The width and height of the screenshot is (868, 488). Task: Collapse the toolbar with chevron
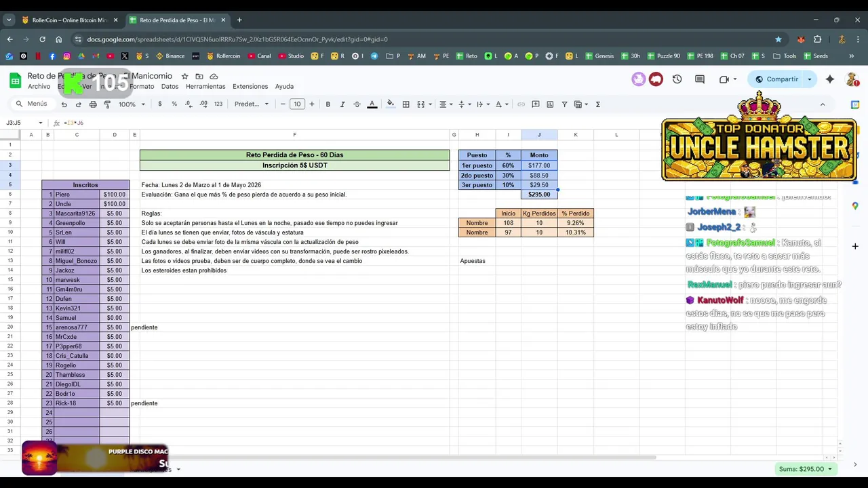[x=823, y=104]
